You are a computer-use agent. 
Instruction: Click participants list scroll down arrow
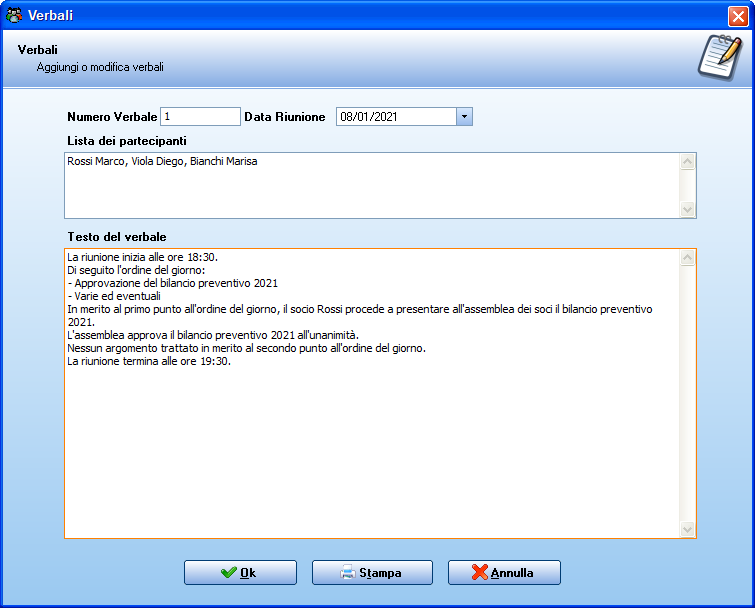(x=688, y=209)
